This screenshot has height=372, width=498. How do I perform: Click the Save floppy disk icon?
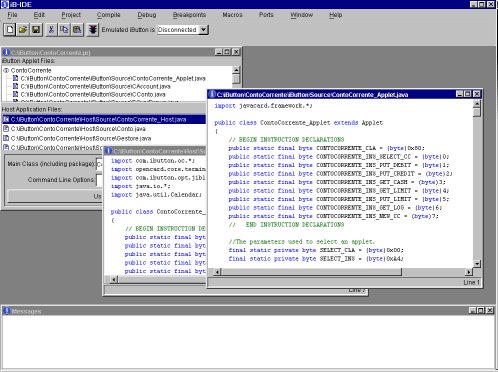(36, 30)
